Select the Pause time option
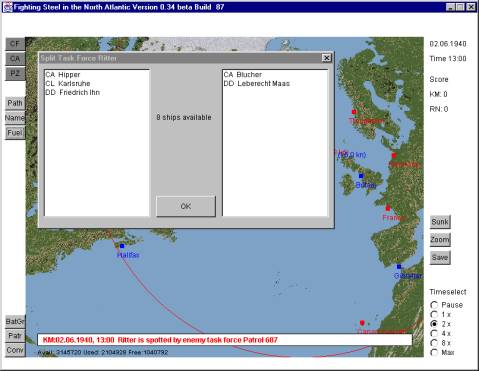 point(434,305)
